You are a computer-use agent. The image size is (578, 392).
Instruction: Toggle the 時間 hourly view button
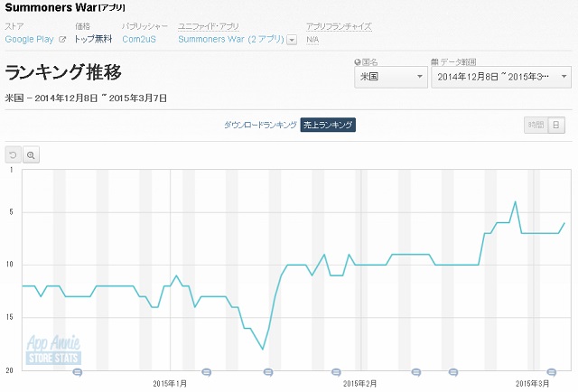(536, 125)
